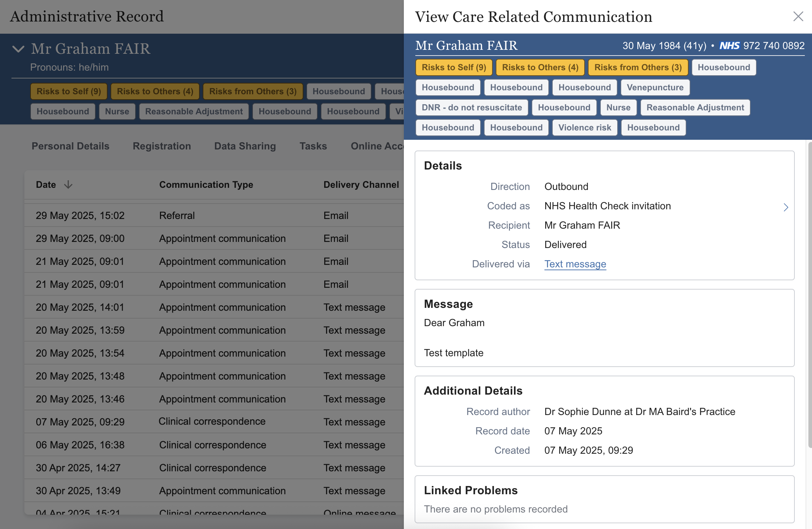Click the Date column sort arrow
This screenshot has width=812, height=529.
(x=68, y=185)
